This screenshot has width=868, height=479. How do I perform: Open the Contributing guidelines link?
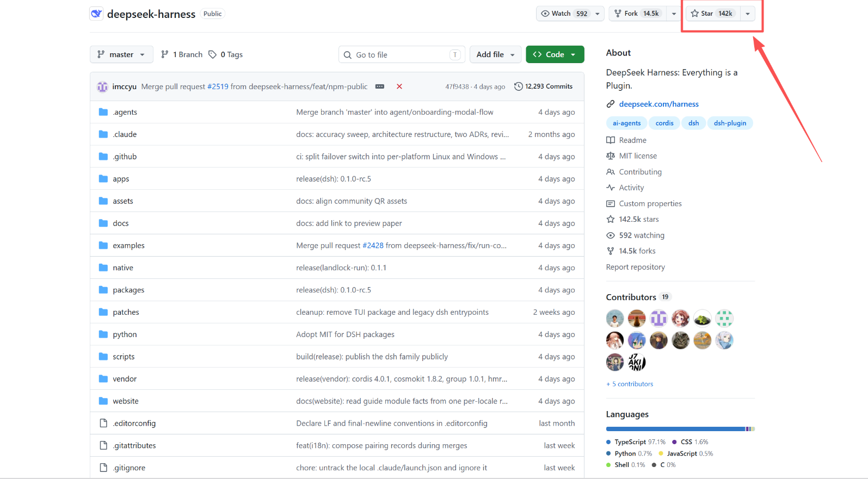coord(634,172)
